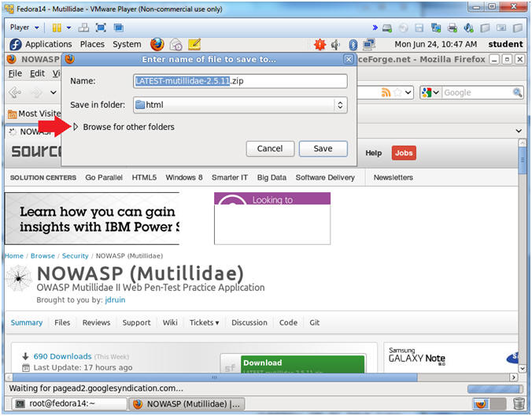Image resolution: width=532 pixels, height=416 pixels.
Task: Click the volume speaker icon in panel
Action: (335, 44)
